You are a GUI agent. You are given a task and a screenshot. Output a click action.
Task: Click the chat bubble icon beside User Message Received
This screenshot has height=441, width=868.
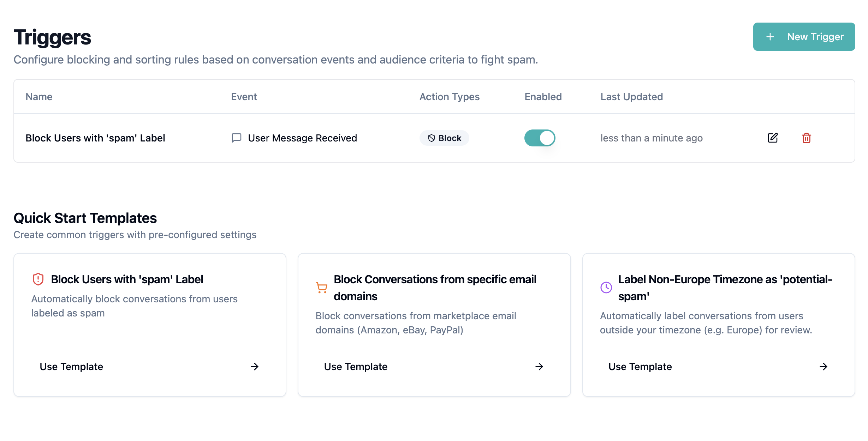[236, 138]
